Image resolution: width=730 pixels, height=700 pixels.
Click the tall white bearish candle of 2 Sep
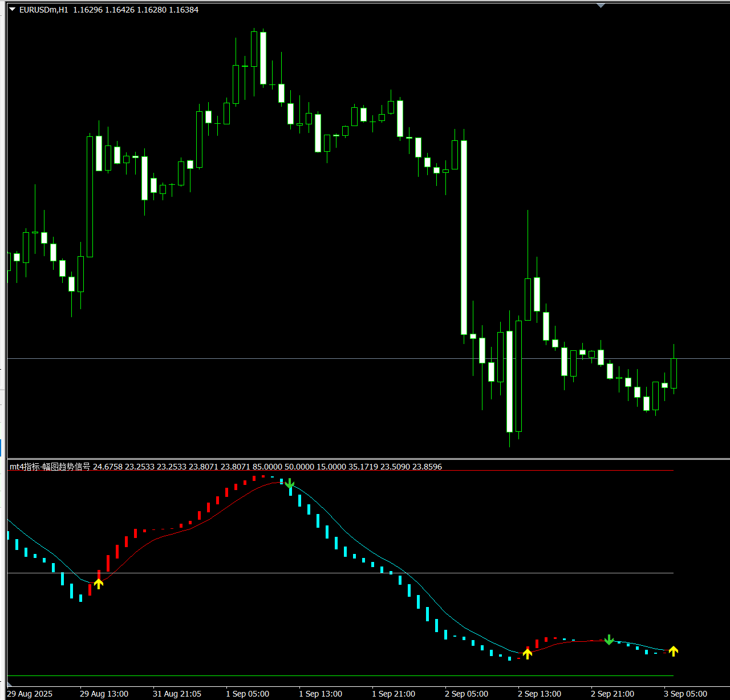click(x=464, y=237)
